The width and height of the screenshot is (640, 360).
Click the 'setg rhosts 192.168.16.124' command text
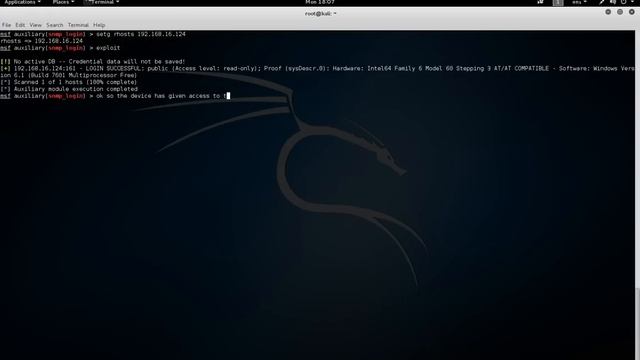141,34
